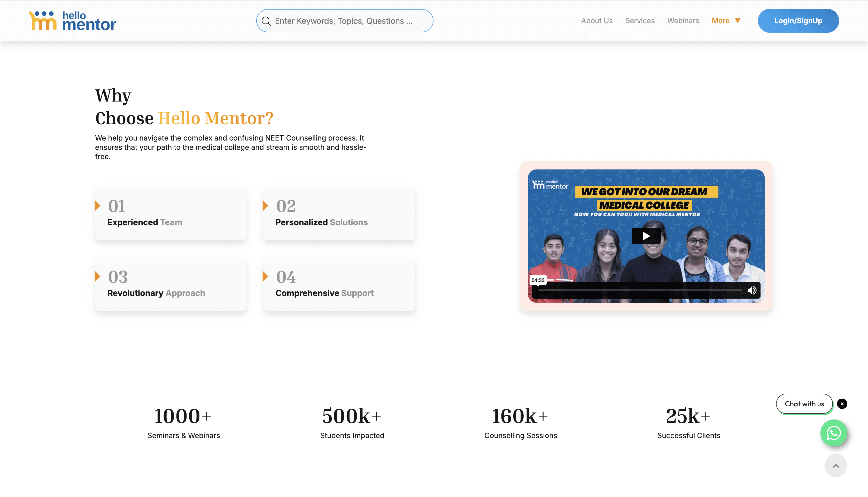
Task: Expand the More menu
Action: [x=726, y=21]
